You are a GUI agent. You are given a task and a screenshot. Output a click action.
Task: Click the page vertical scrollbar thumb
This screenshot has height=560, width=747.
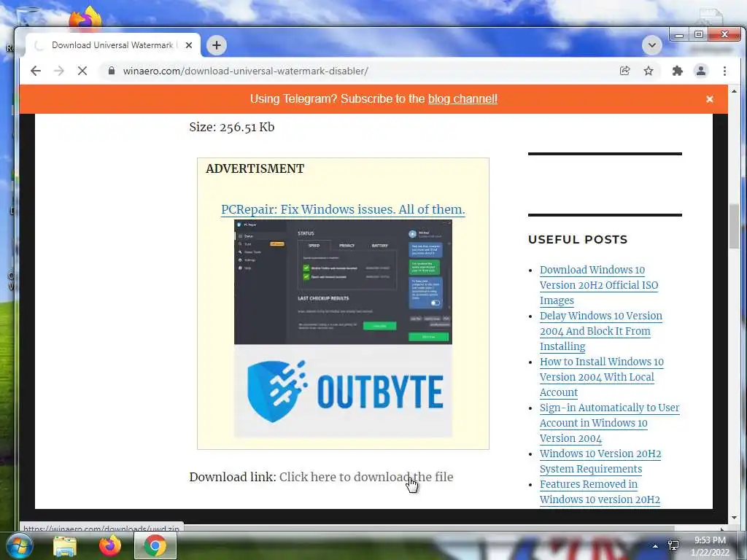734,227
